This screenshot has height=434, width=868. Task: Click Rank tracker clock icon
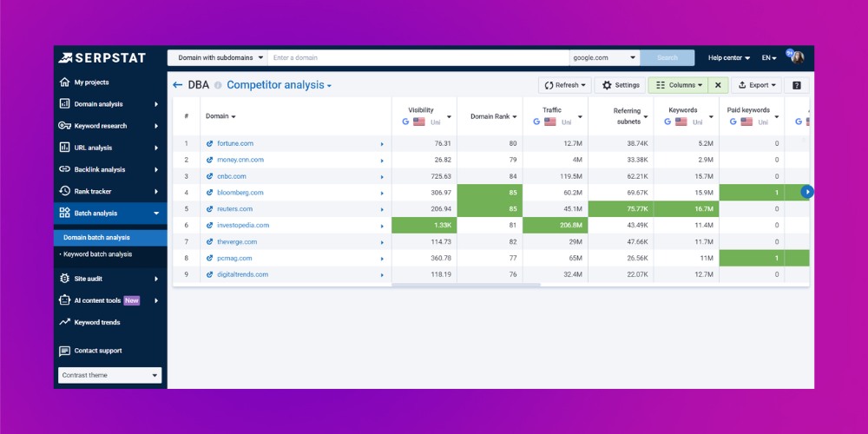tap(65, 191)
